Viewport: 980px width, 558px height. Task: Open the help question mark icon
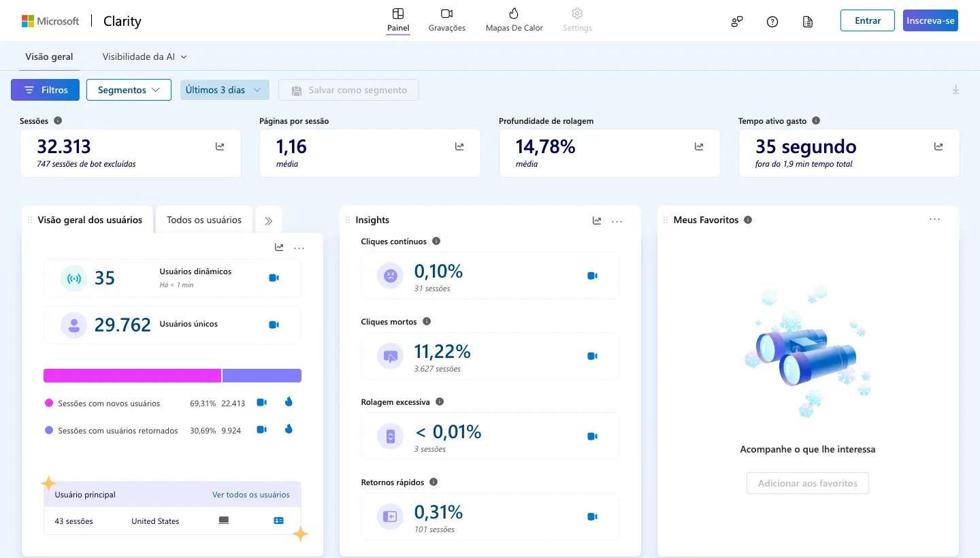click(772, 21)
